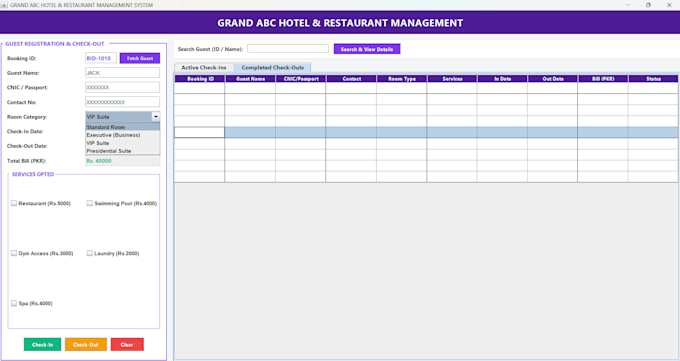Click the Search Guest input box

click(288, 49)
